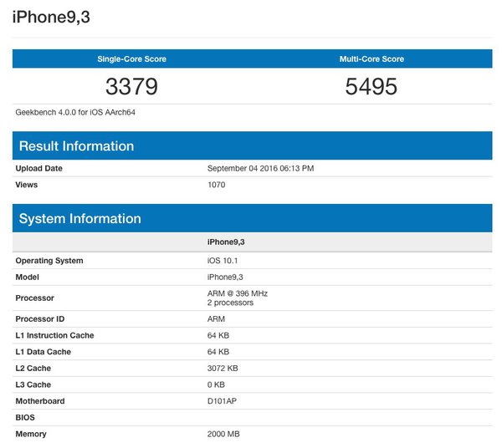Select the Processor ID label
This screenshot has height=448, width=502.
(x=40, y=318)
